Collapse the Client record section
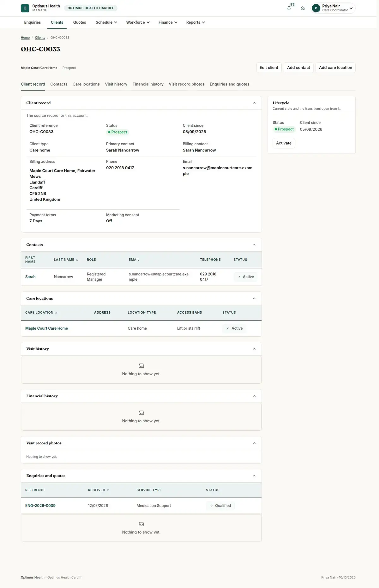379x588 pixels. click(x=254, y=103)
